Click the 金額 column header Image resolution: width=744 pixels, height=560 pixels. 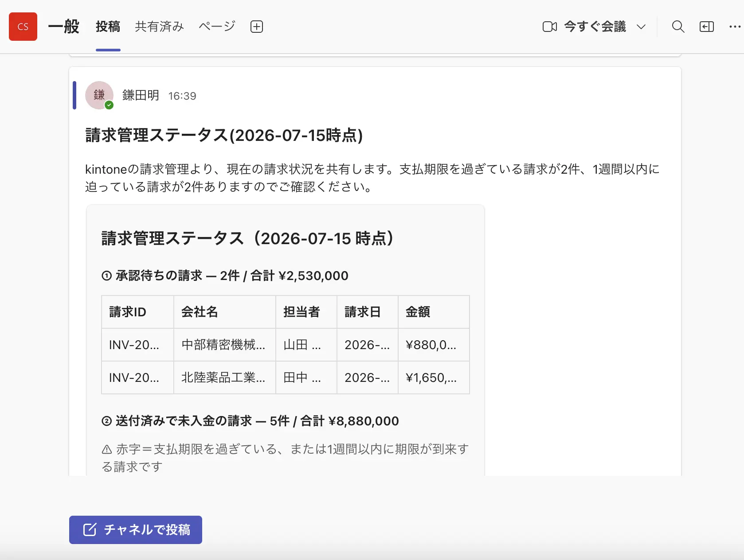click(434, 312)
